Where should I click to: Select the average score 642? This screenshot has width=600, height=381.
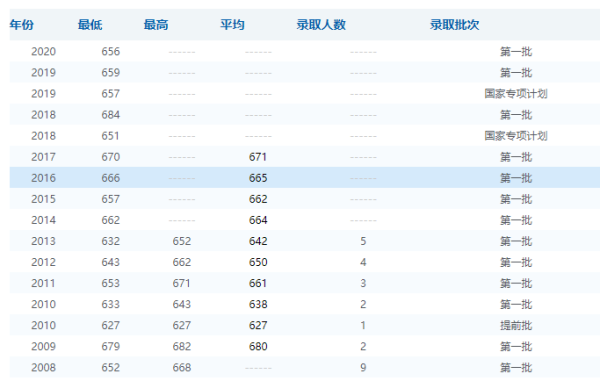tap(258, 241)
